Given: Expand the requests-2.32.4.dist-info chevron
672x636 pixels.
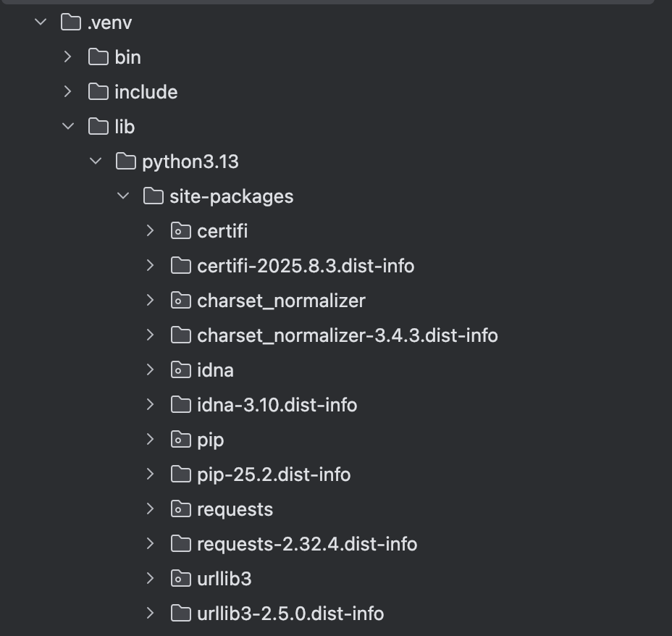Looking at the screenshot, I should click(x=151, y=544).
